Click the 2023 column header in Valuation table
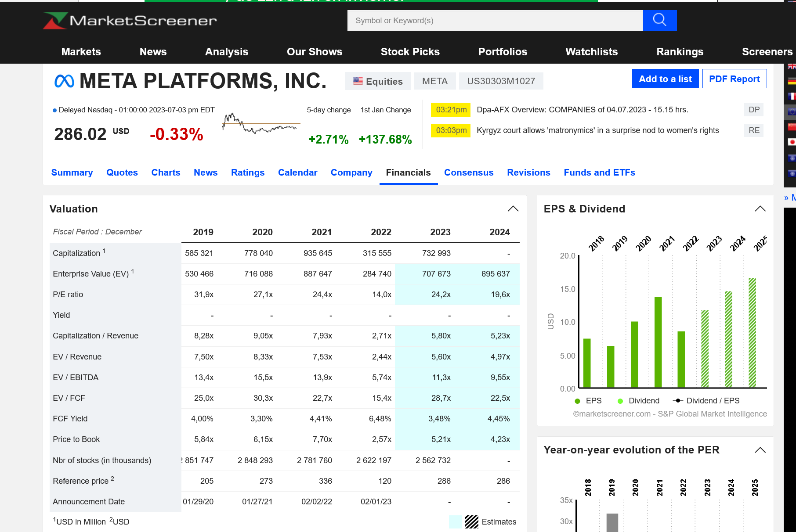This screenshot has height=532, width=796. pyautogui.click(x=440, y=232)
